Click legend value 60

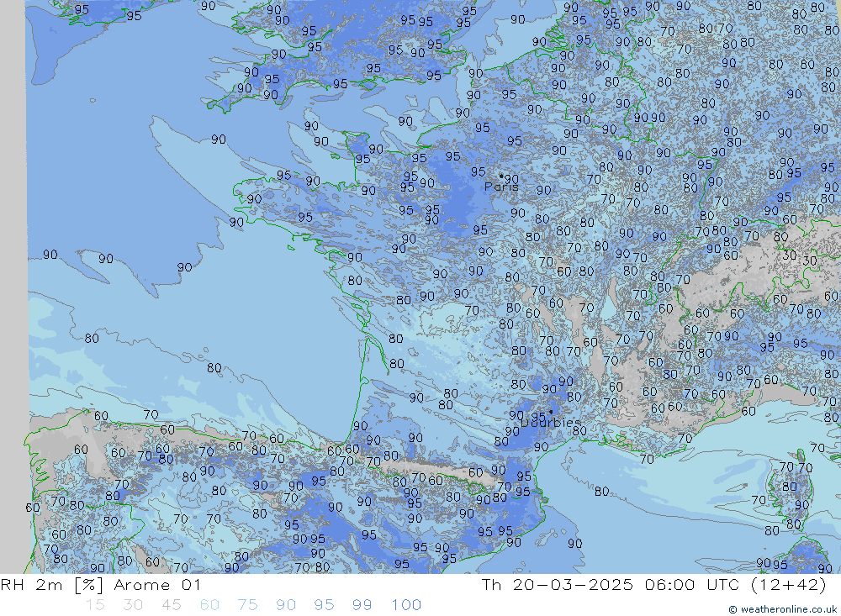[x=209, y=605]
